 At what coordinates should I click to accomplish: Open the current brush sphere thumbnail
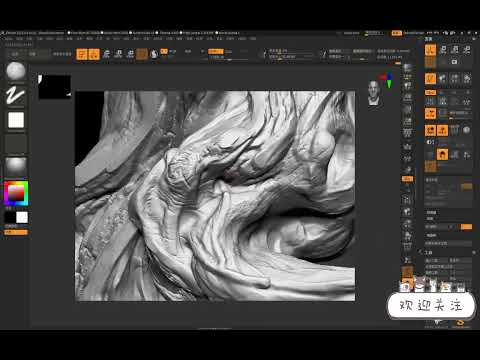16,71
